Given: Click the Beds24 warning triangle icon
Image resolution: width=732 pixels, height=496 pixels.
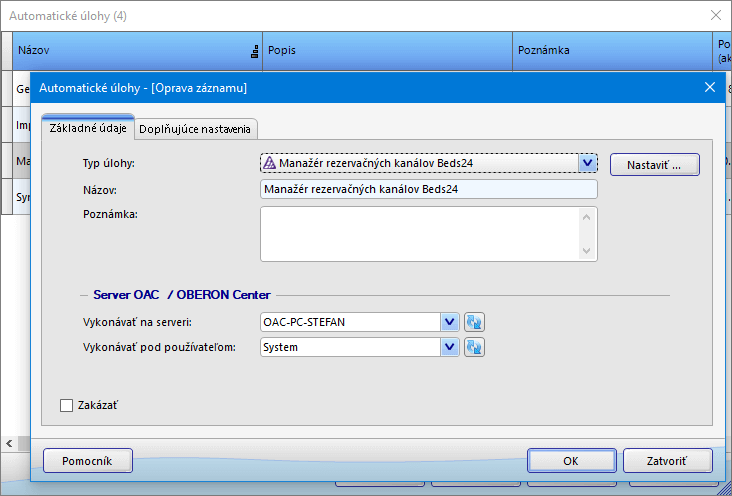Looking at the screenshot, I should [x=269, y=163].
